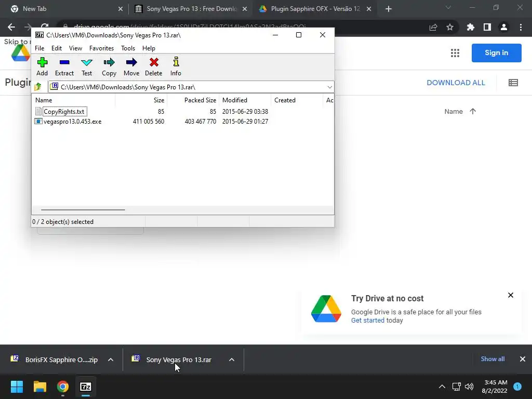The height and width of the screenshot is (399, 532).
Task: Expand the archive path dropdown
Action: [x=329, y=87]
